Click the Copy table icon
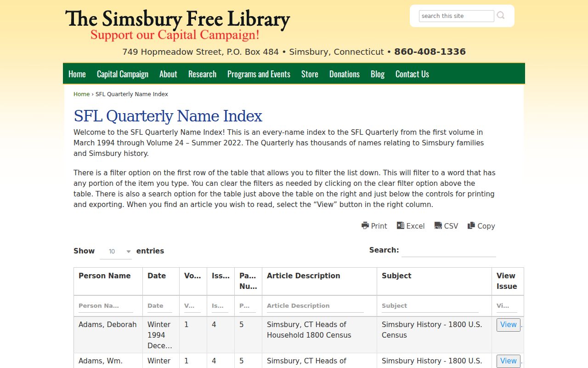Image resolution: width=588 pixels, height=368 pixels. (x=471, y=225)
